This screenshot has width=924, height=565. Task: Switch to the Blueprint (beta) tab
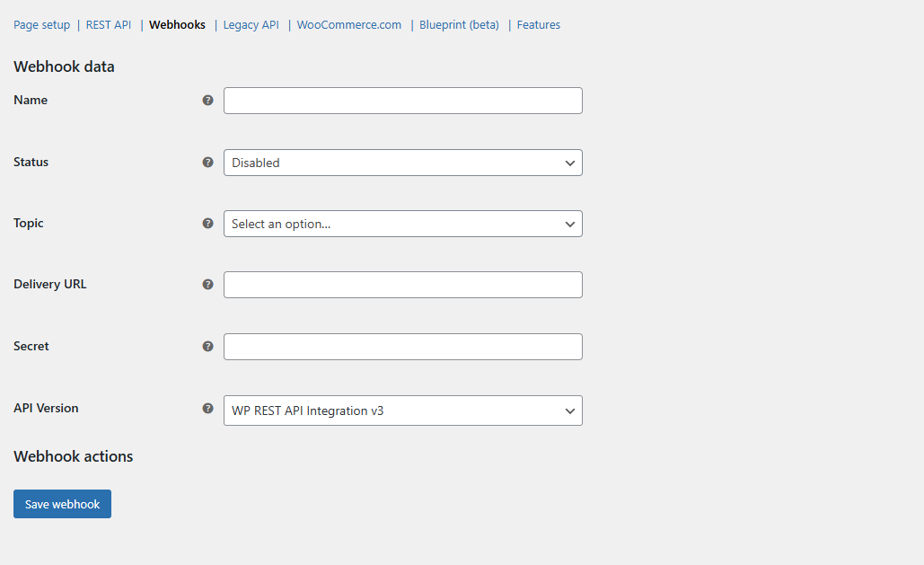click(x=459, y=25)
